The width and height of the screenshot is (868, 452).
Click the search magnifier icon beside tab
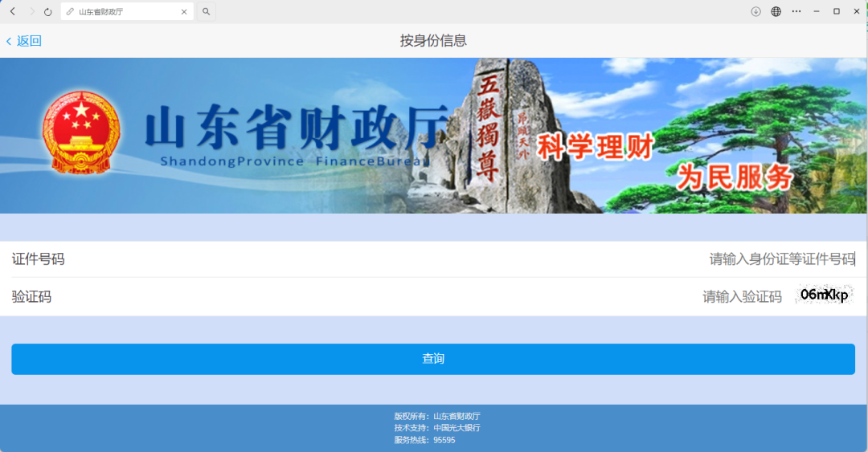(x=207, y=12)
